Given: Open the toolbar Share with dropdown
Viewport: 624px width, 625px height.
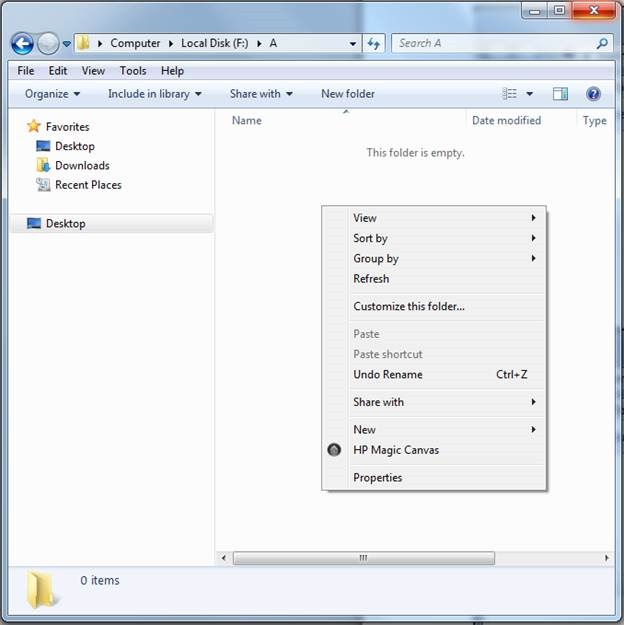Looking at the screenshot, I should point(261,94).
